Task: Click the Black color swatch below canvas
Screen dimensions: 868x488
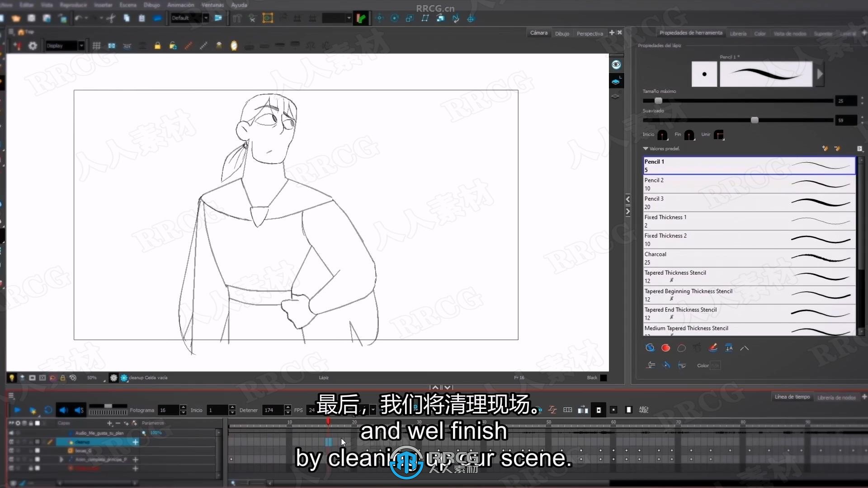Action: click(603, 378)
